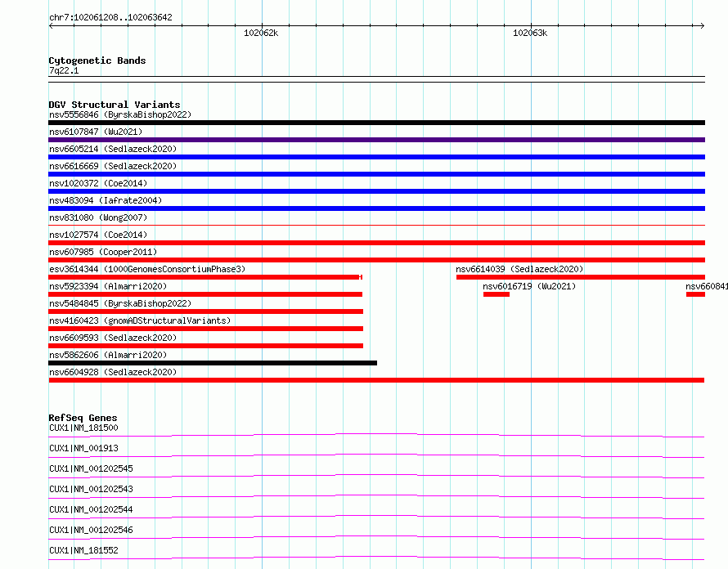Select the red bar under nsv6609593

[205, 346]
